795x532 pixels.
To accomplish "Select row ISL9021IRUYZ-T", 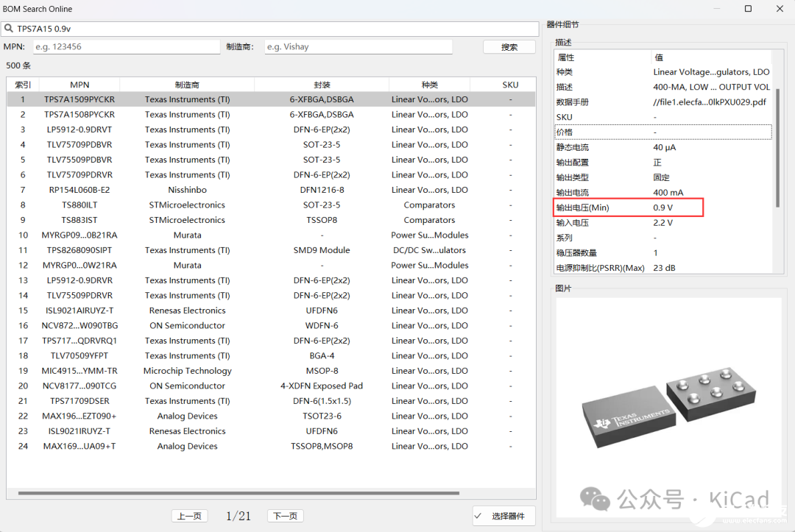I will pos(271,431).
